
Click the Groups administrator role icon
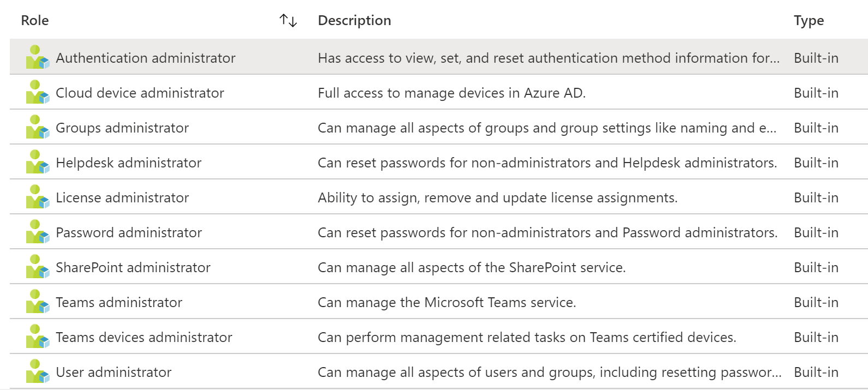click(x=37, y=127)
